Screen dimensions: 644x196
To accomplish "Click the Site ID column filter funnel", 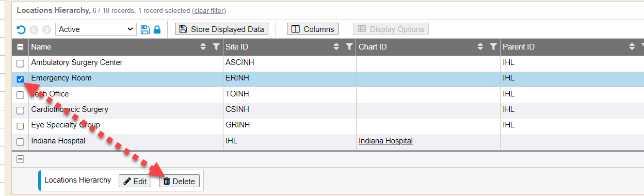I will tap(349, 47).
